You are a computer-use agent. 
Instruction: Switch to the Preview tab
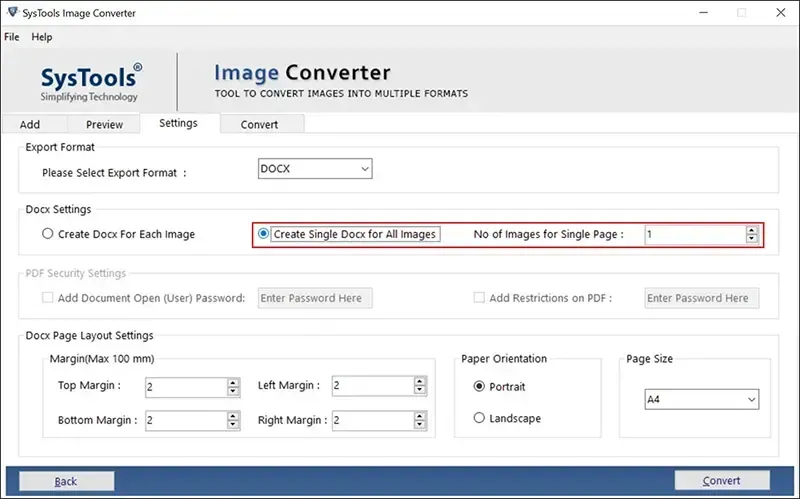(104, 124)
